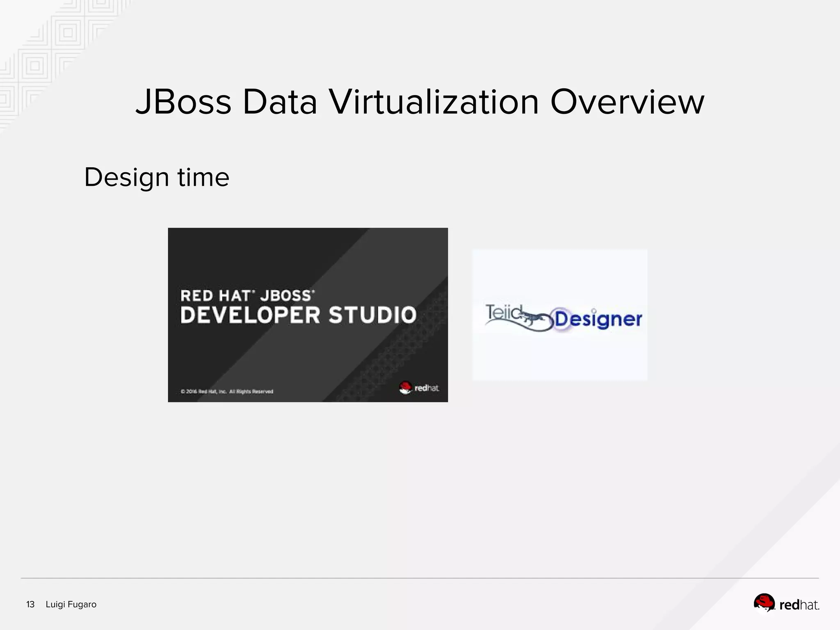Image resolution: width=840 pixels, height=630 pixels.
Task: Click the 'Design time' subtitle text
Action: point(157,177)
